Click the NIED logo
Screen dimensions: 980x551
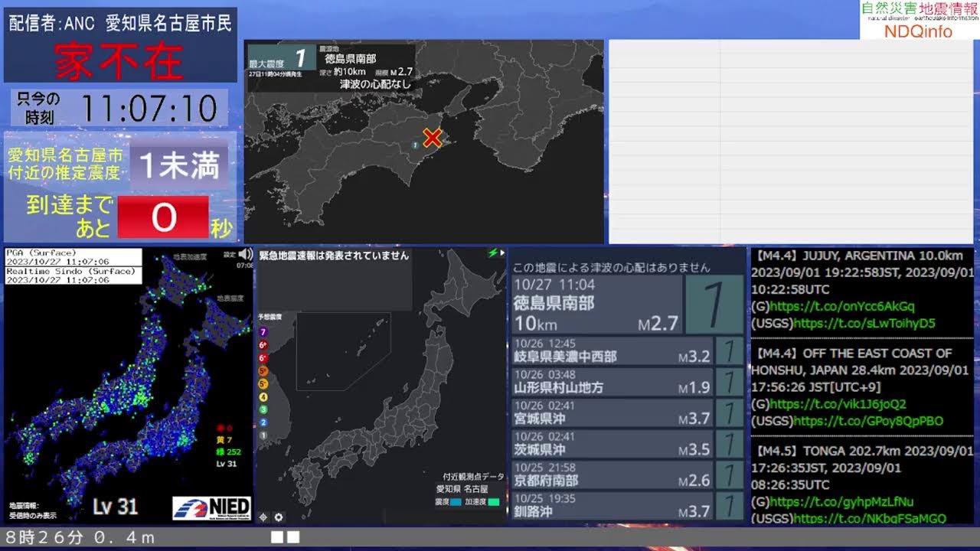click(x=211, y=507)
